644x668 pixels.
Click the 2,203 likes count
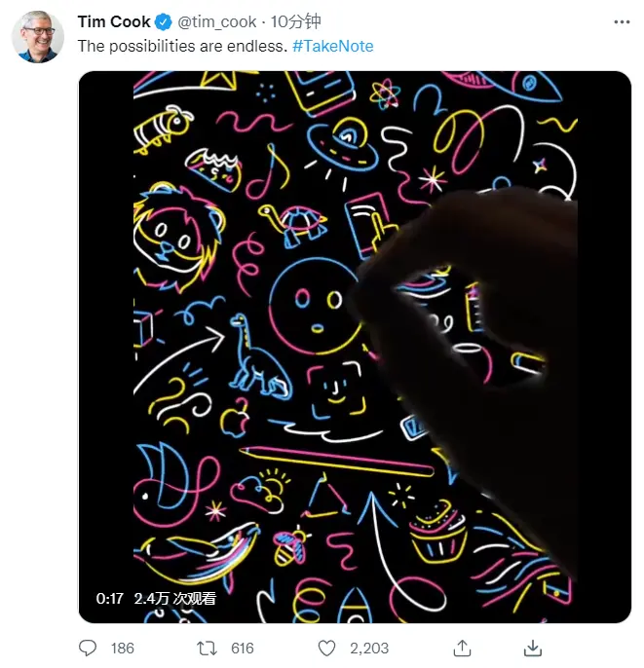369,649
